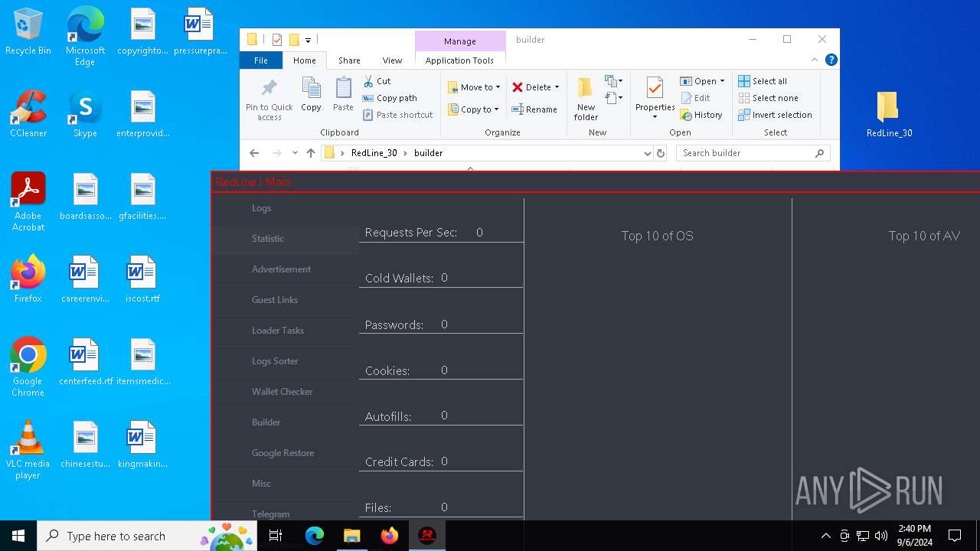Navigate up one folder level
The height and width of the screenshot is (551, 980).
click(310, 153)
